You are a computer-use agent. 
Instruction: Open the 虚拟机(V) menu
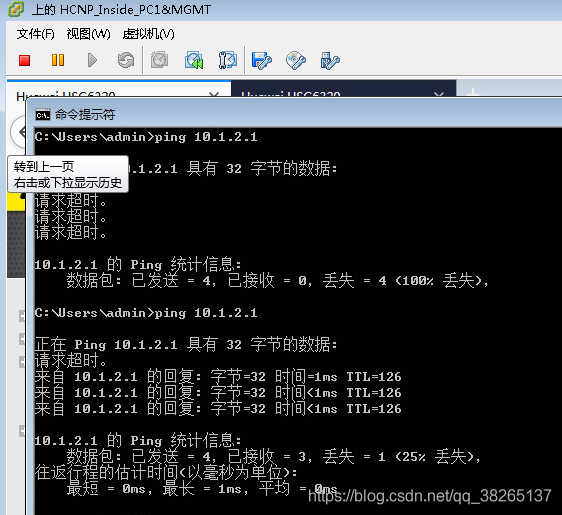[x=148, y=34]
